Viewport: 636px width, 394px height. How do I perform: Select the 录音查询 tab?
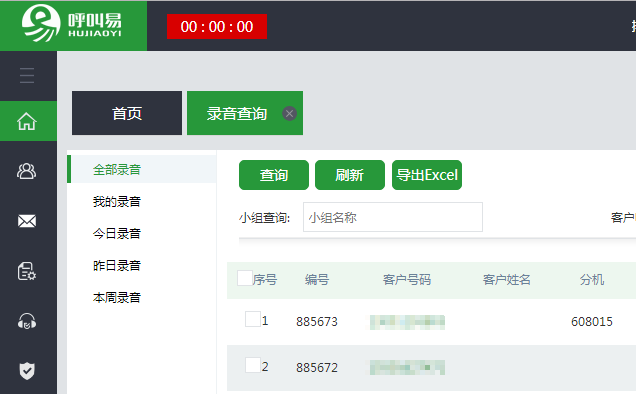point(237,113)
